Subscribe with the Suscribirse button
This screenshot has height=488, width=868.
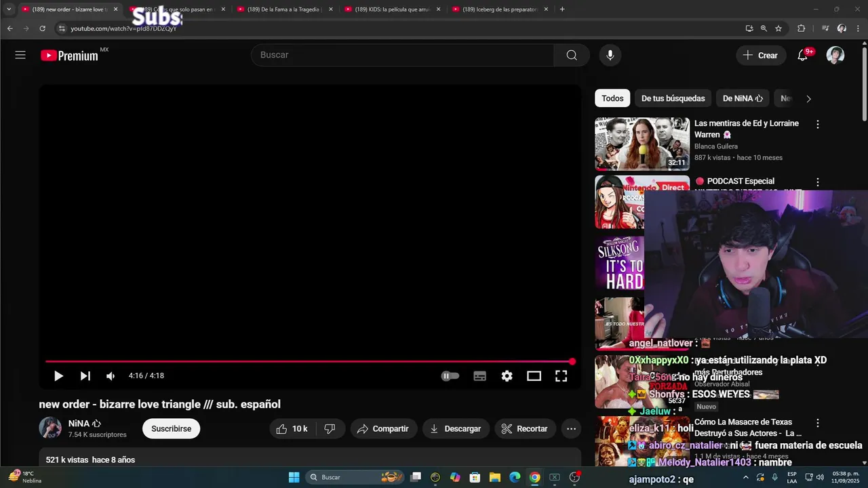click(171, 428)
